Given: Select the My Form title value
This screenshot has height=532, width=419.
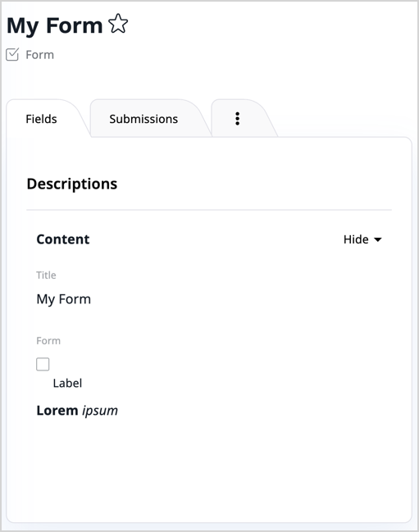Looking at the screenshot, I should tap(64, 299).
